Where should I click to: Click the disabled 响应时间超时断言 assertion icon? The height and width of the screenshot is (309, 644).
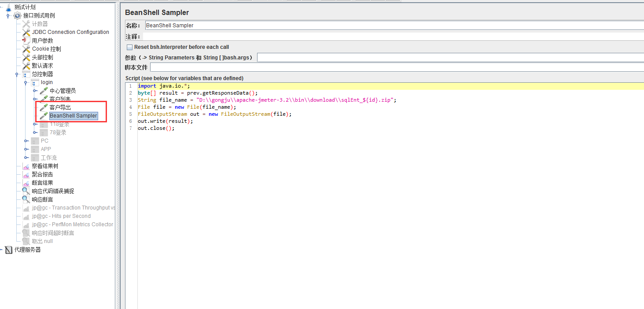26,233
